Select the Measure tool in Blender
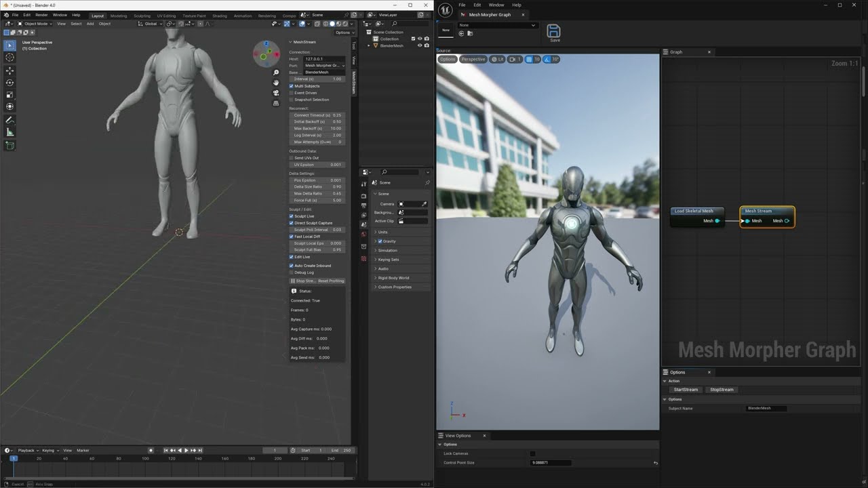The image size is (868, 488). 10,132
